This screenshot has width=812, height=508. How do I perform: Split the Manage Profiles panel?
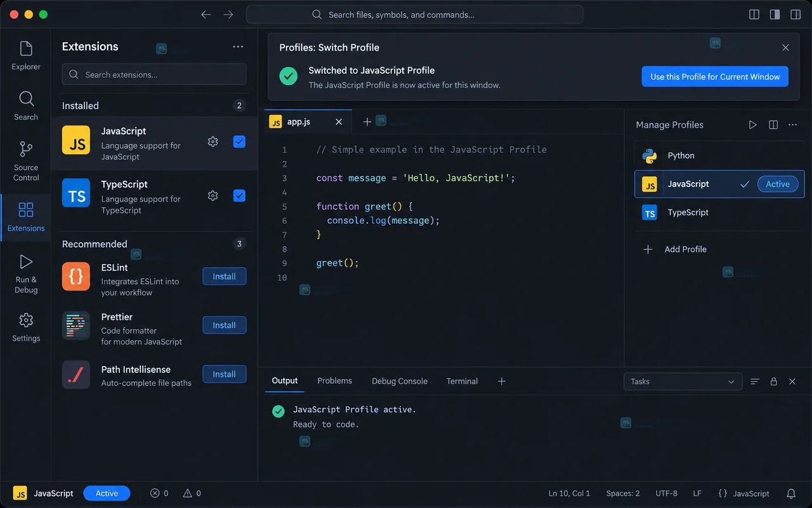[x=773, y=125]
